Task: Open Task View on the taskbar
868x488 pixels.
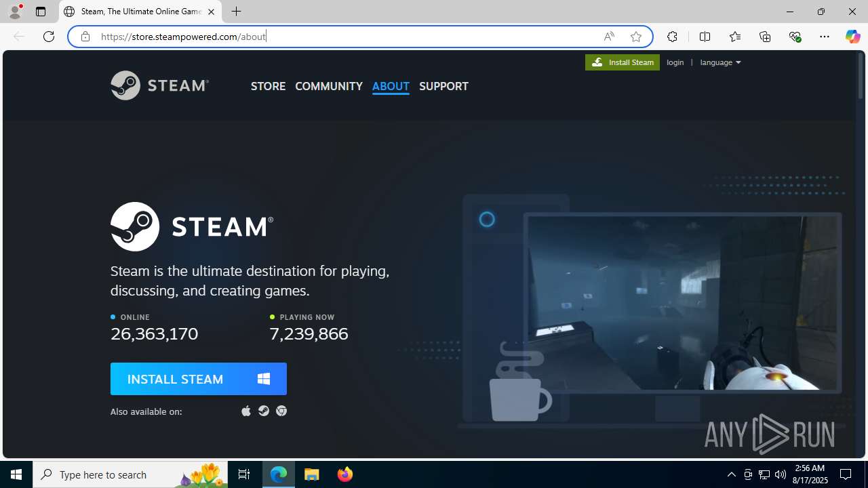Action: (244, 474)
